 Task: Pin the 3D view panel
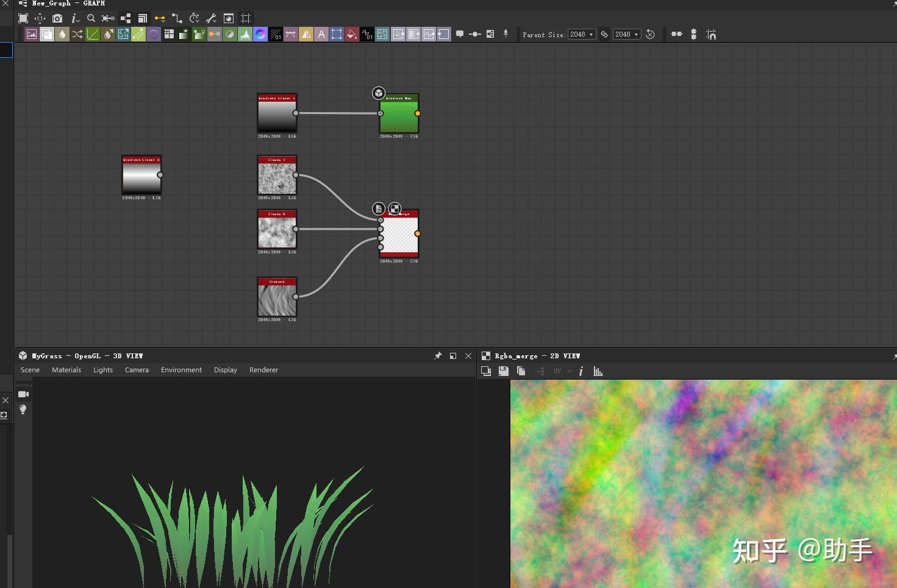tap(438, 356)
